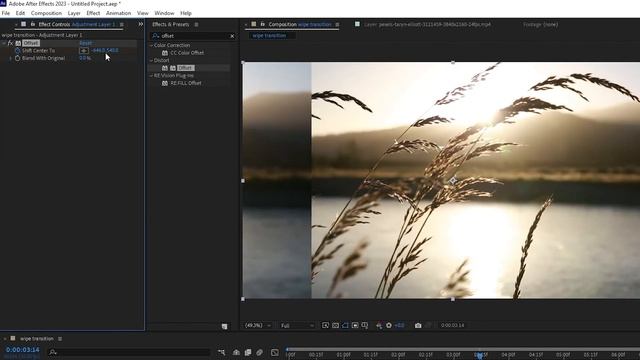640x360 pixels.
Task: Open the wipe transition timeline tab
Action: click(37, 339)
